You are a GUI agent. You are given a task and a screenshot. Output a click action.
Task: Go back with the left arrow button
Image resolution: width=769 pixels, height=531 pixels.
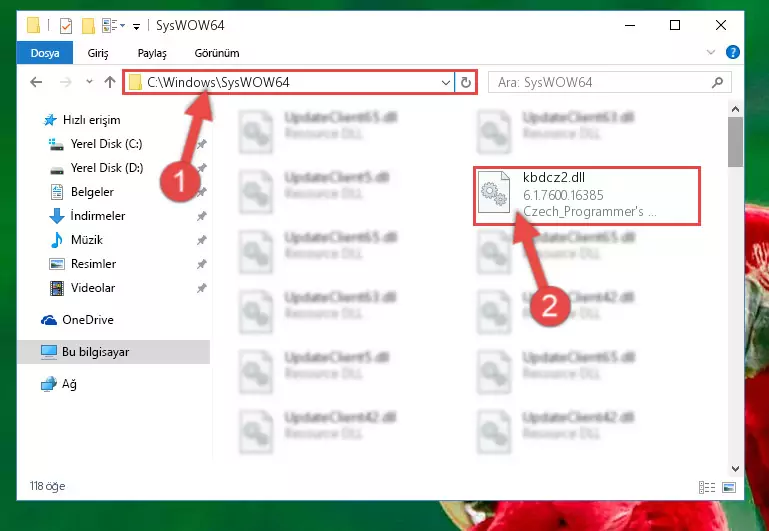[36, 82]
